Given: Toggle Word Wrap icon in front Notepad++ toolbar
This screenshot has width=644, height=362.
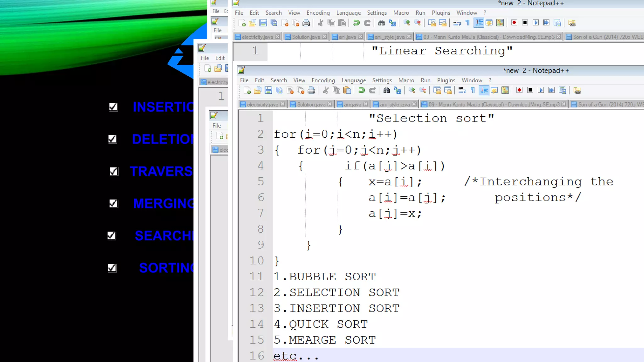Looking at the screenshot, I should pyautogui.click(x=462, y=90).
